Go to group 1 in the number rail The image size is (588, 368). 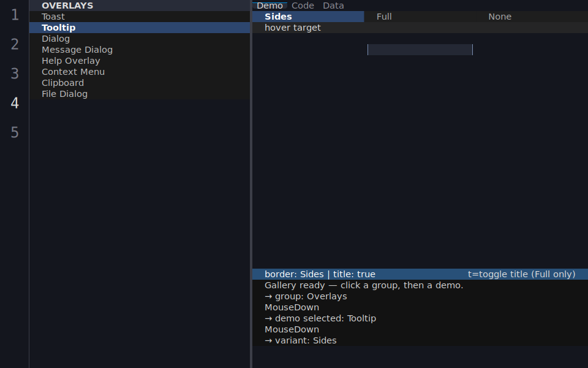[15, 15]
